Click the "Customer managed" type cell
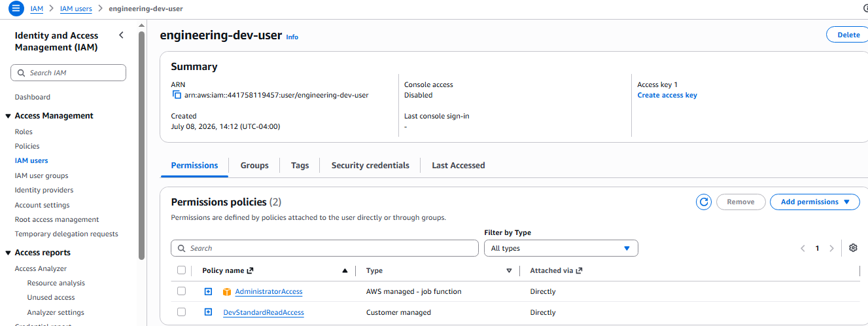Screen dimensions: 868x326 [398, 312]
